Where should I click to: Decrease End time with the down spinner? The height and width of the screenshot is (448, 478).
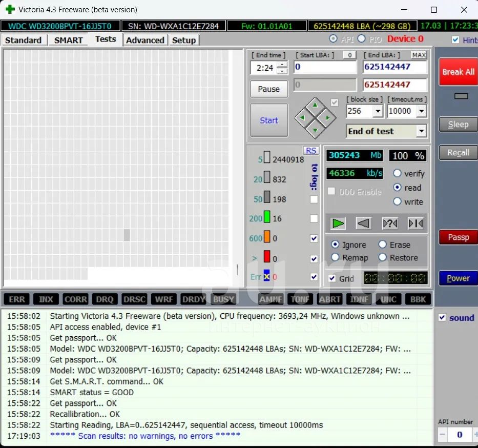[x=282, y=71]
